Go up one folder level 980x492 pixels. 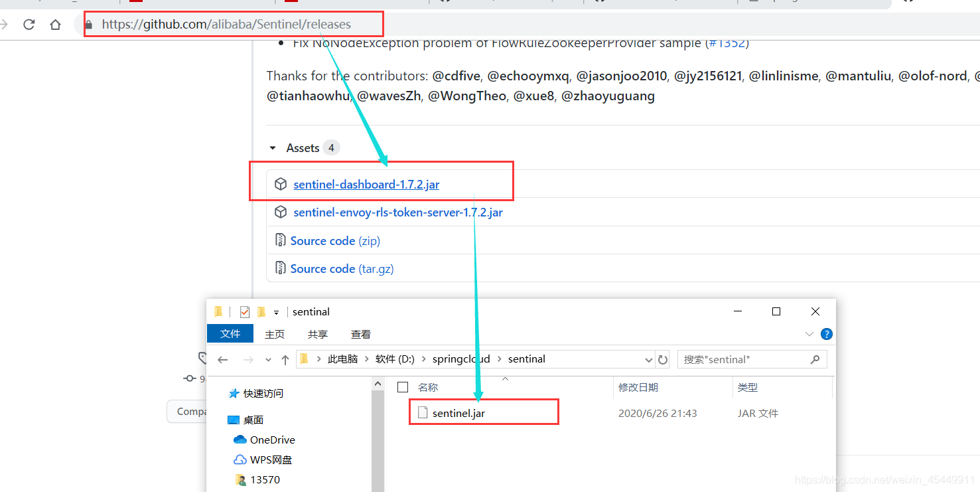(285, 359)
